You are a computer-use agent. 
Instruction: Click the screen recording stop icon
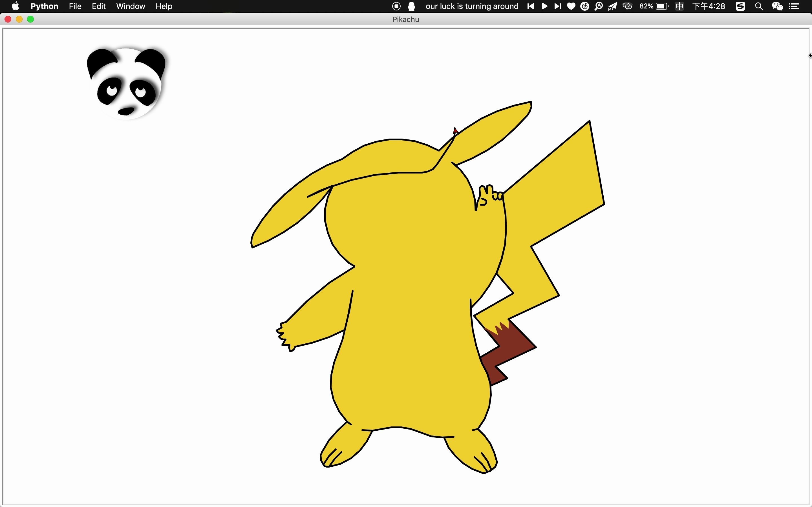tap(396, 6)
